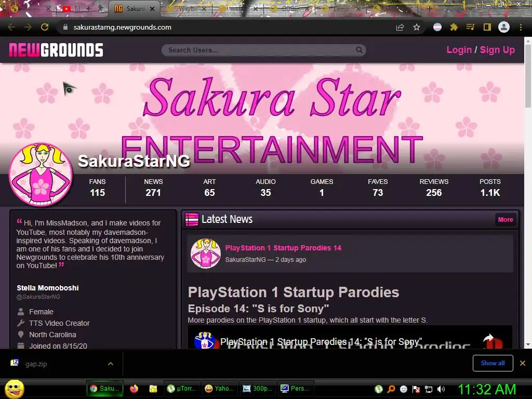
Task: Switch to the 300p... taskbar window
Action: coord(258,389)
